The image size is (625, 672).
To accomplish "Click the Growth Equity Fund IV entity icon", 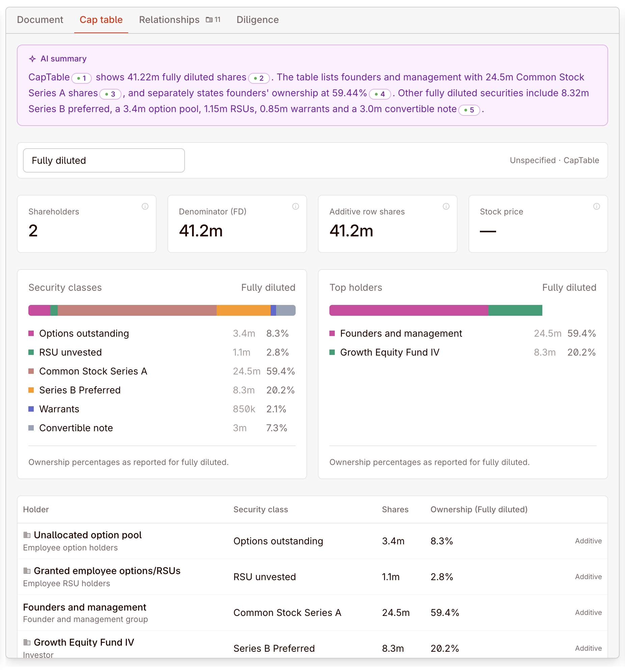I will (27, 642).
